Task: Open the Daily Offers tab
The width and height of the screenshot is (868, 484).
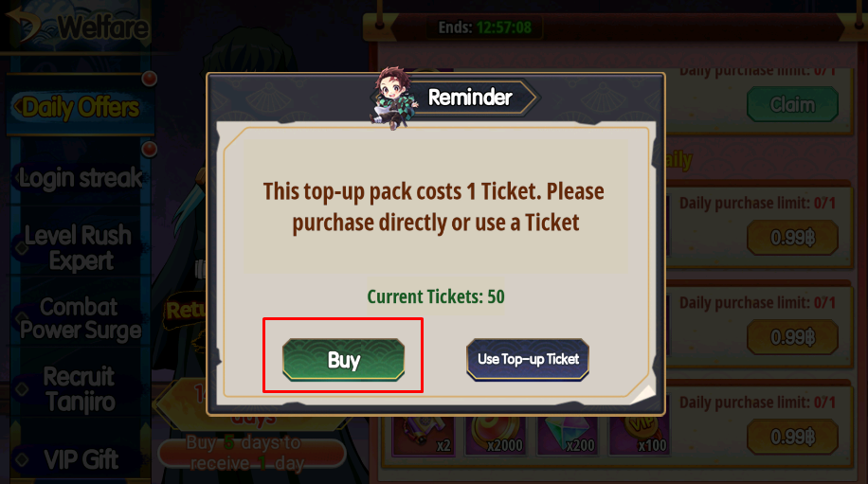Action: (81, 107)
